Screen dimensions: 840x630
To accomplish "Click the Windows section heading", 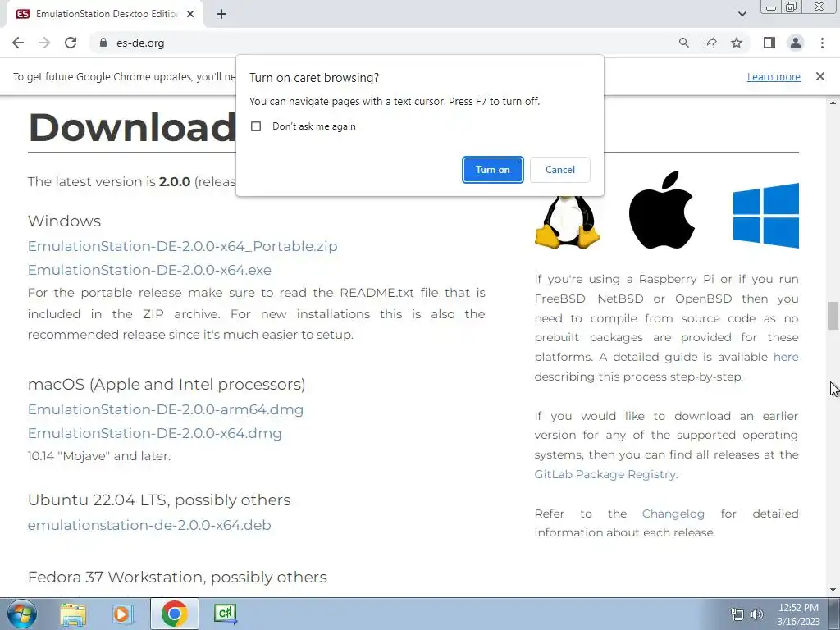I will (x=64, y=221).
